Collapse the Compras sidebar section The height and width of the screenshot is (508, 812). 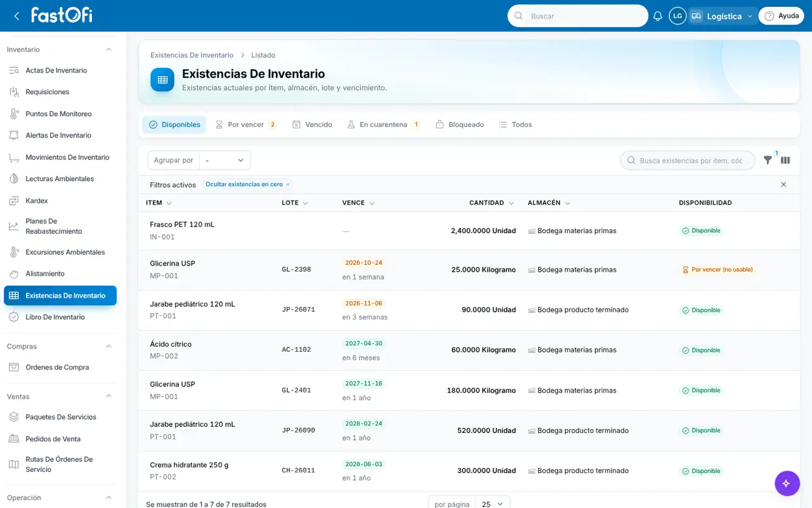click(108, 347)
